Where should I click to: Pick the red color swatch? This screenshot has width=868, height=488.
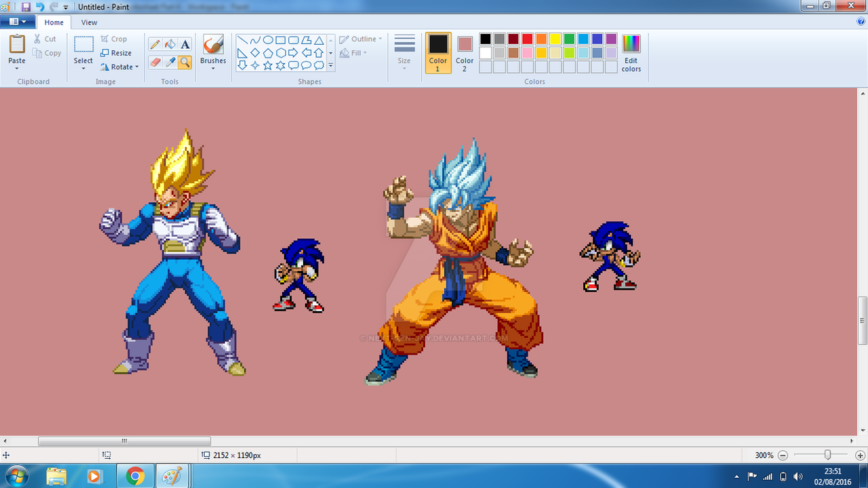click(528, 39)
